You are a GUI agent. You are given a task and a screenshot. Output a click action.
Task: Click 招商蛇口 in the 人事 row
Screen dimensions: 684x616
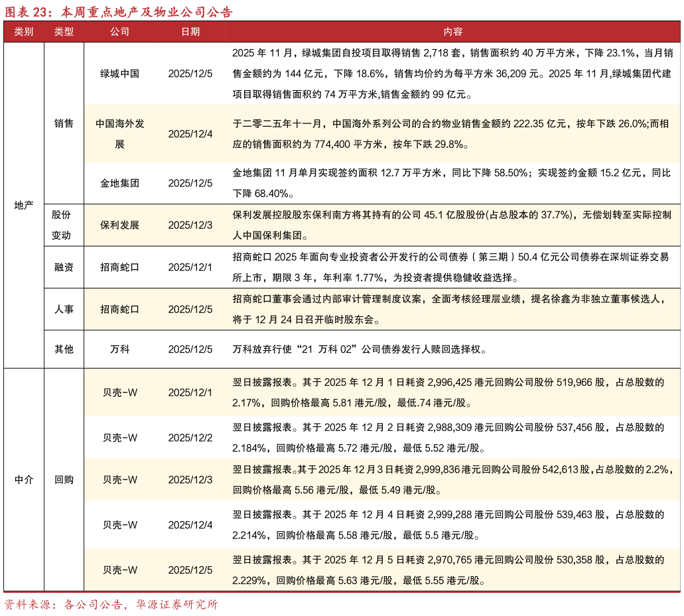pyautogui.click(x=119, y=309)
